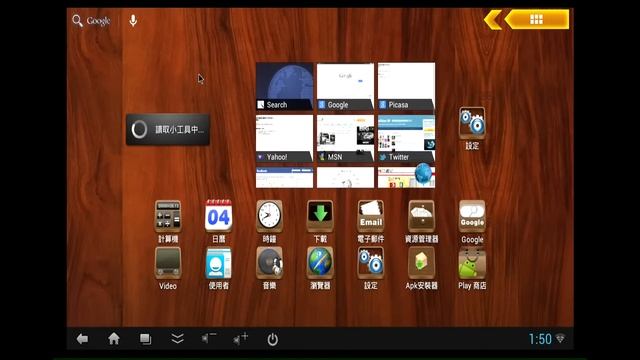Hide navigation bar with double-chevron icon
Image resolution: width=640 pixels, height=360 pixels.
(177, 338)
